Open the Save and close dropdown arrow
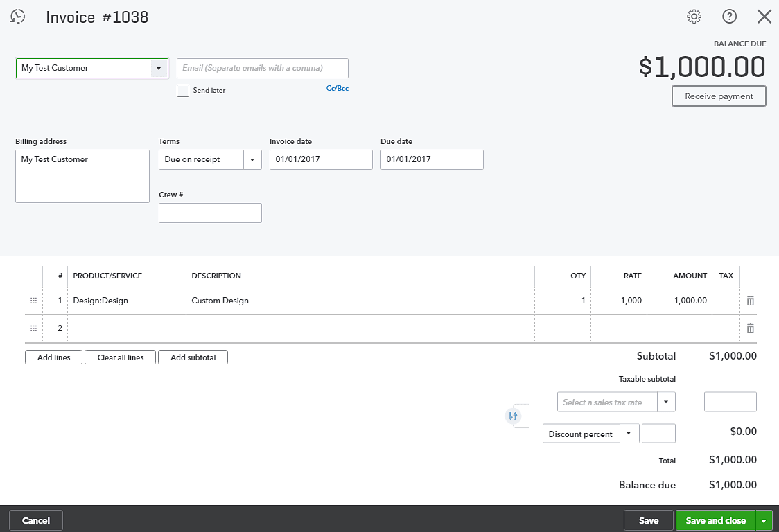Image resolution: width=779 pixels, height=532 pixels. click(x=764, y=520)
